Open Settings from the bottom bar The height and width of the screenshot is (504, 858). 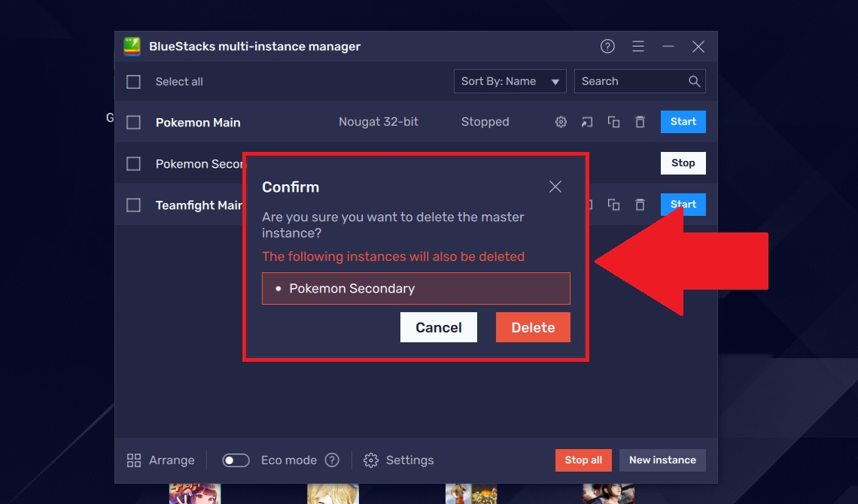371,460
